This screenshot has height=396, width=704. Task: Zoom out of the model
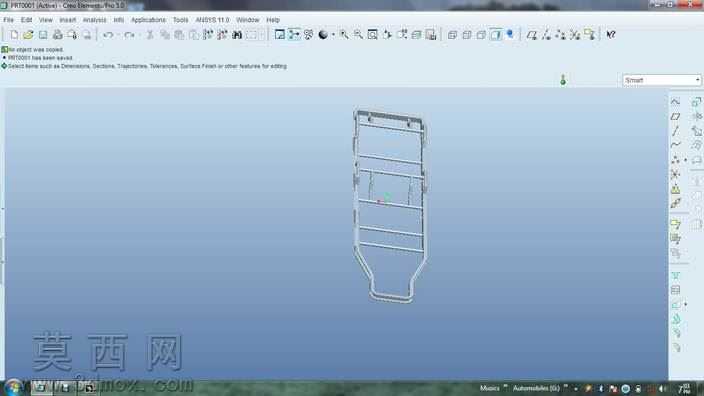358,35
